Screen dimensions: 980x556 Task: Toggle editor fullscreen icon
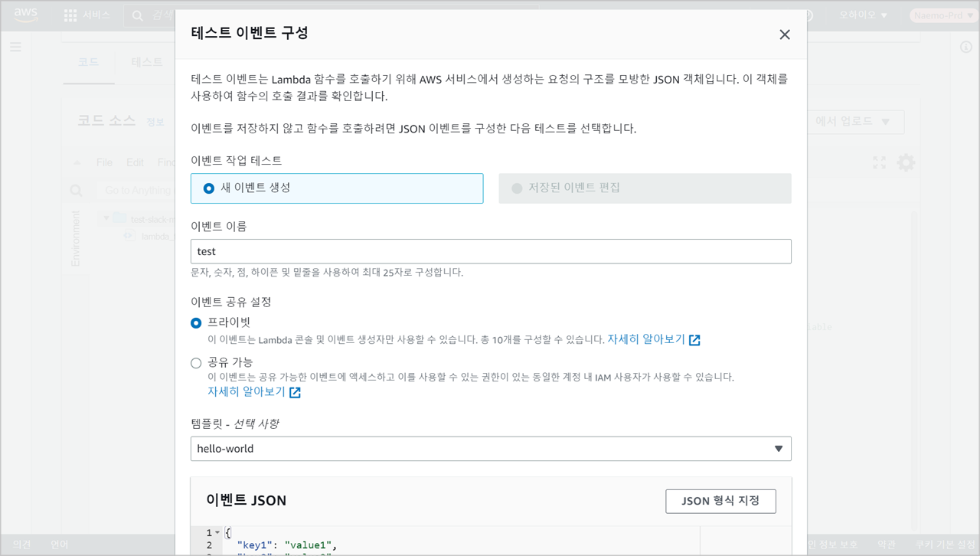click(879, 162)
